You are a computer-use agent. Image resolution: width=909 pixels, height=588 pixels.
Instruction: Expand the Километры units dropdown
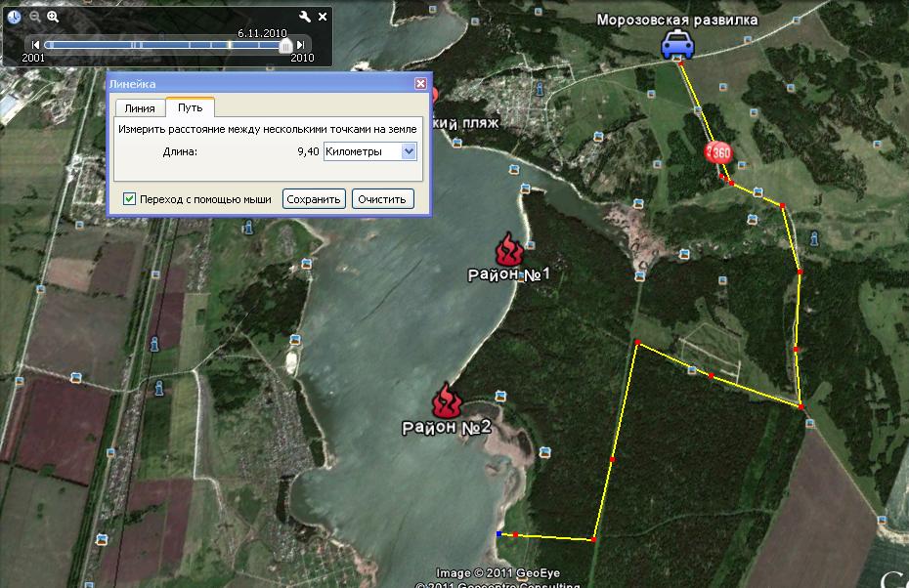tap(409, 151)
